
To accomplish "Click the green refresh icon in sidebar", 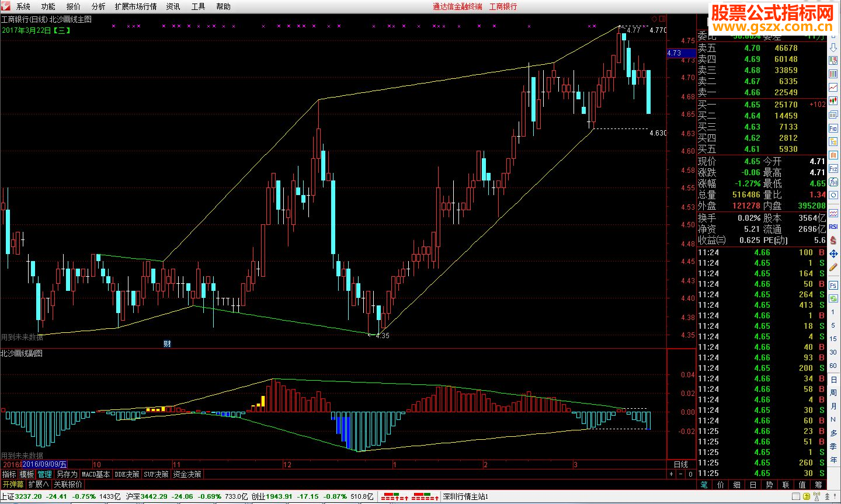I will click(833, 298).
